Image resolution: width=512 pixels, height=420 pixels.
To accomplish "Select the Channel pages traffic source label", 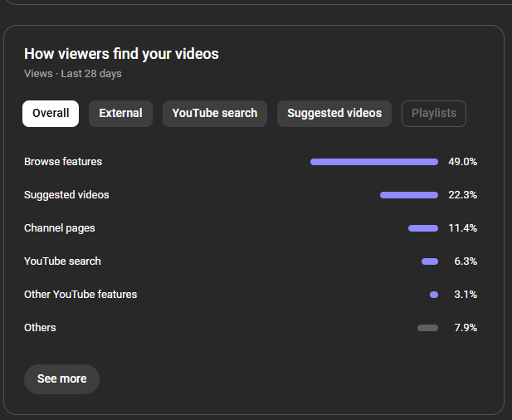I will pos(60,228).
